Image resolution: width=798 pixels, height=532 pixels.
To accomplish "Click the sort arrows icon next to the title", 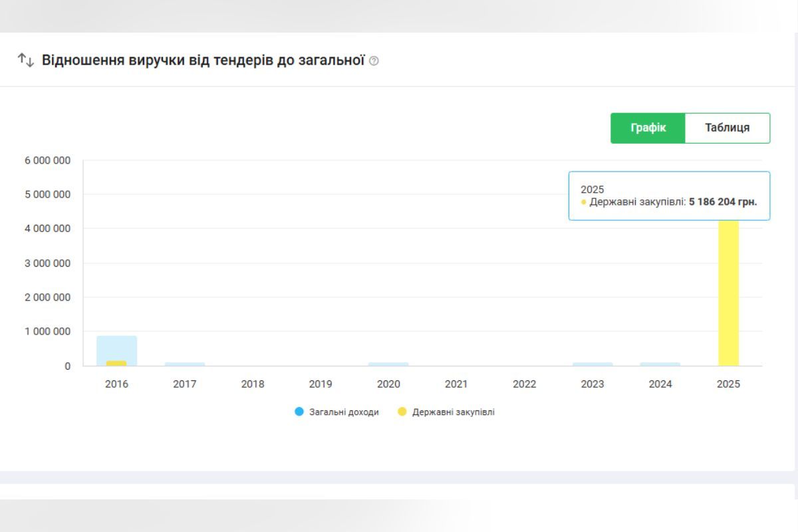I will click(25, 59).
